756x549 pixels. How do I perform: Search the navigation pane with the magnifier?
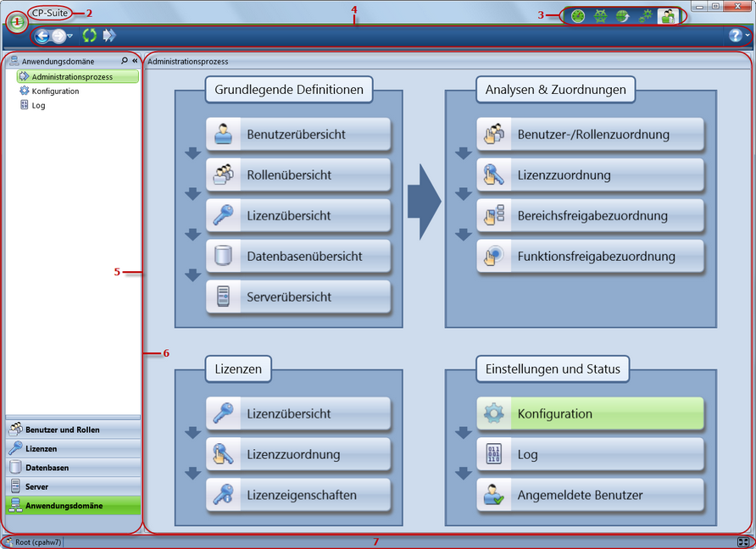125,60
